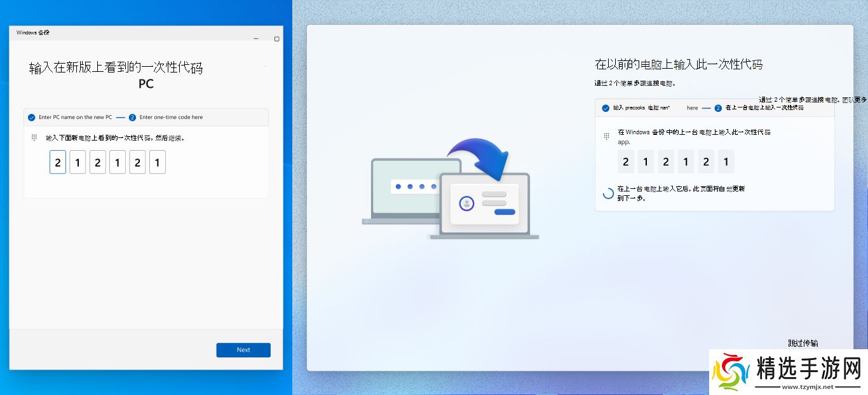Click the loading spinner on the setup page
868x395 pixels.
click(x=608, y=193)
